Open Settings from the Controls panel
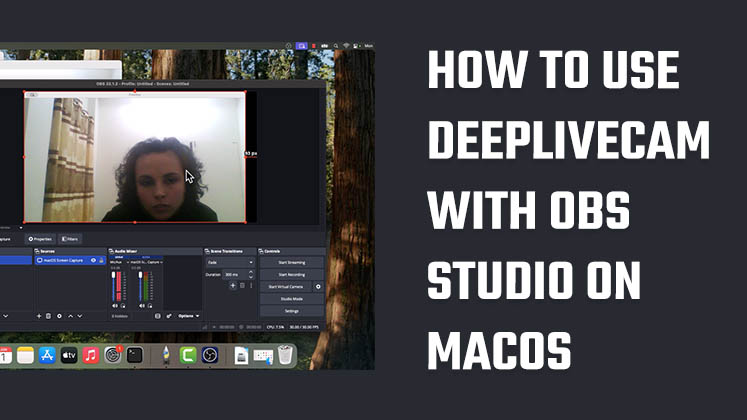 292,311
